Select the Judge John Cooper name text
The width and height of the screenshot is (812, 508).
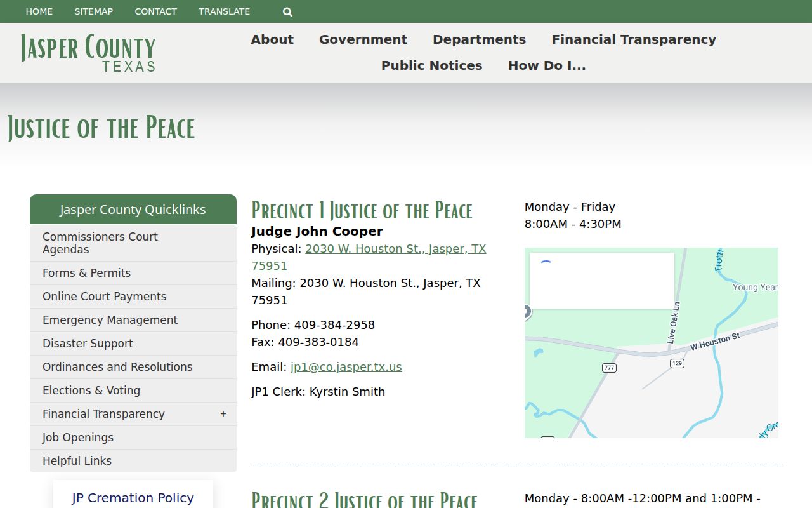[317, 231]
